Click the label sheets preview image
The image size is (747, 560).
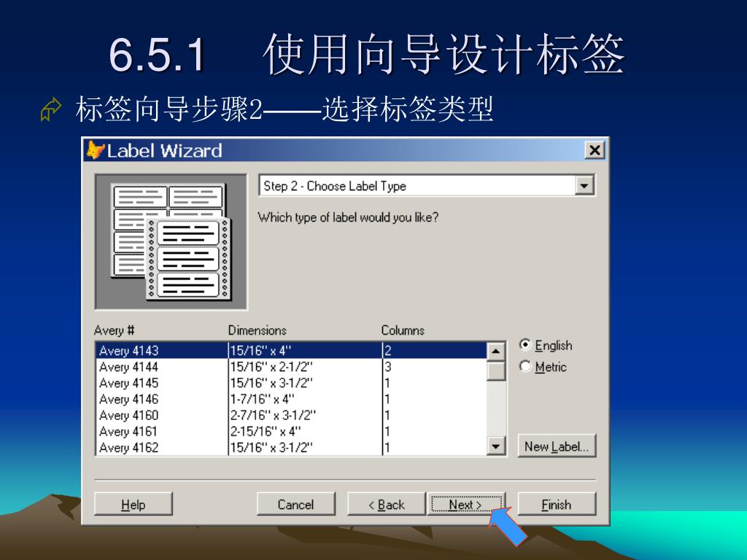tap(171, 242)
